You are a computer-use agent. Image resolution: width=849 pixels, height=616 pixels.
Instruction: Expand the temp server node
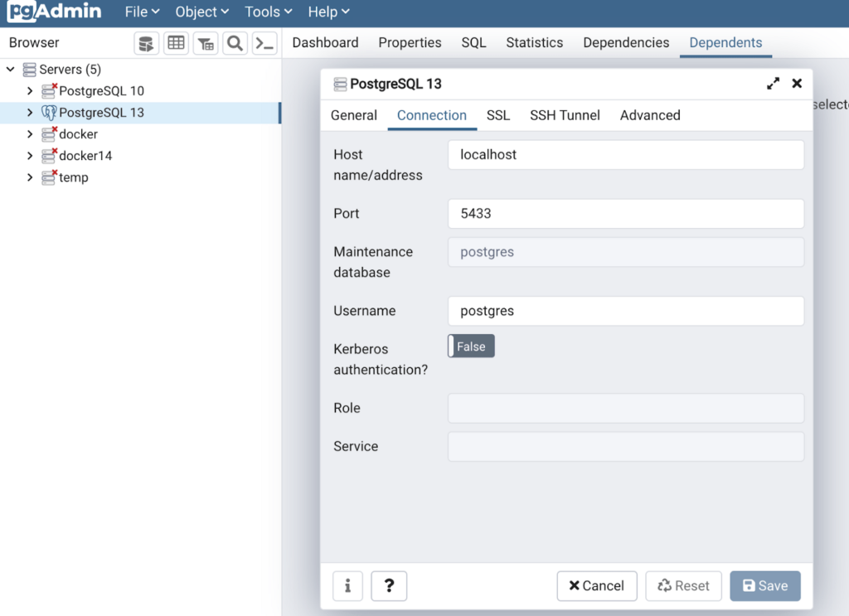[x=30, y=177]
